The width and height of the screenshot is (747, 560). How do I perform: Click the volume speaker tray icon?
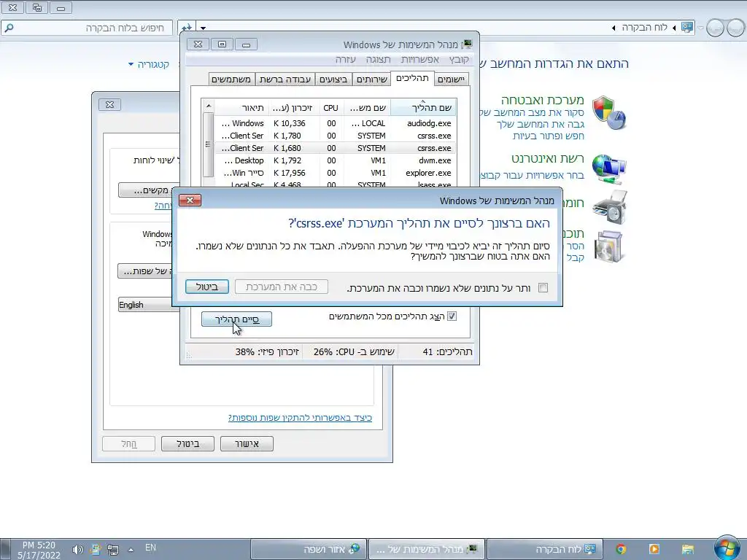(x=77, y=550)
